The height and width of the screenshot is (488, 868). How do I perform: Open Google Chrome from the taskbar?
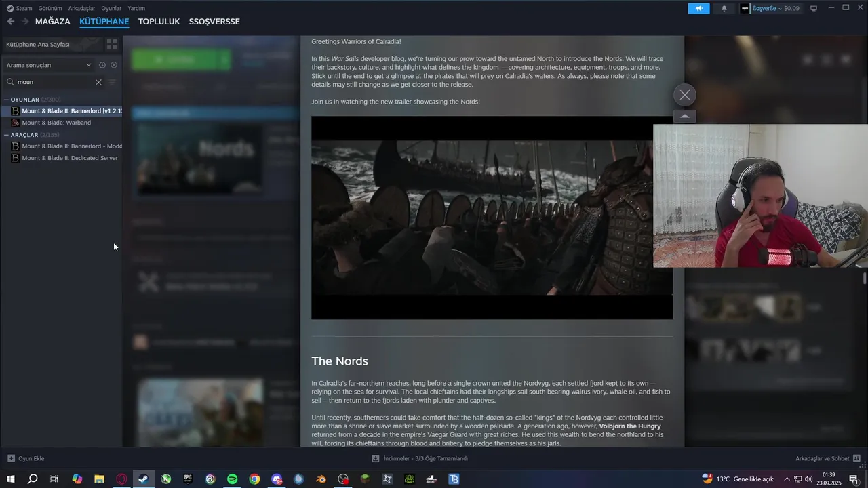(x=254, y=479)
